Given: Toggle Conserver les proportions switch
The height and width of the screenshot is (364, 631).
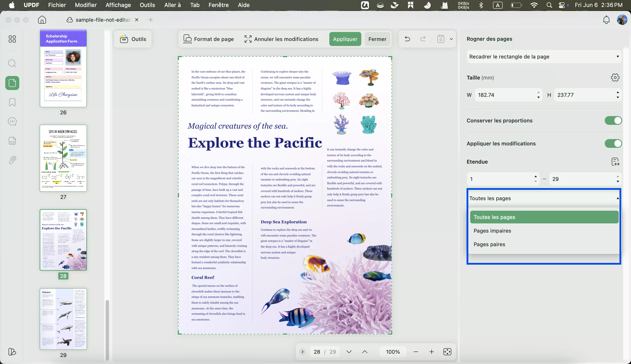Looking at the screenshot, I should (613, 120).
